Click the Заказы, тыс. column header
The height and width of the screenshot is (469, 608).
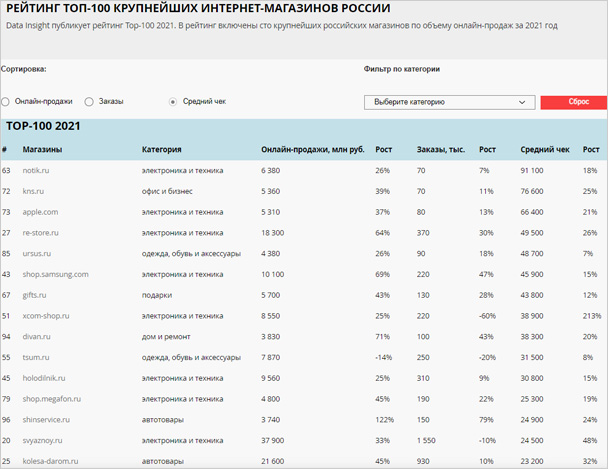coord(441,150)
